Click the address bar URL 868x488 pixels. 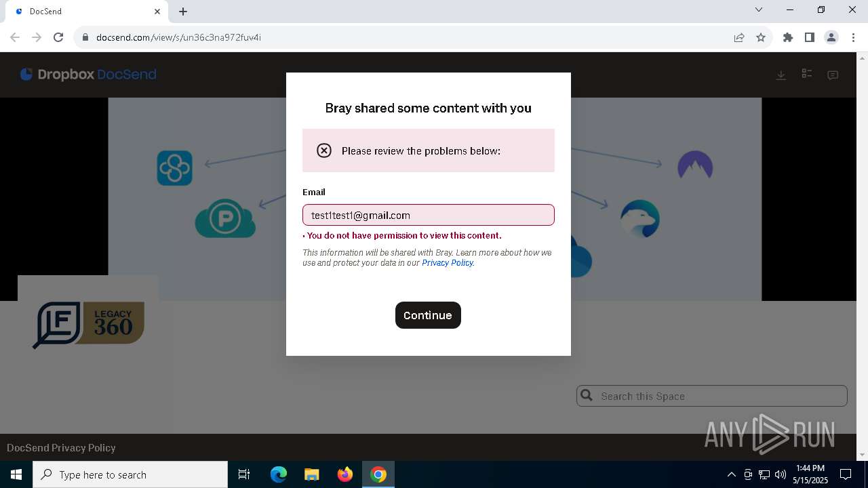pos(178,37)
